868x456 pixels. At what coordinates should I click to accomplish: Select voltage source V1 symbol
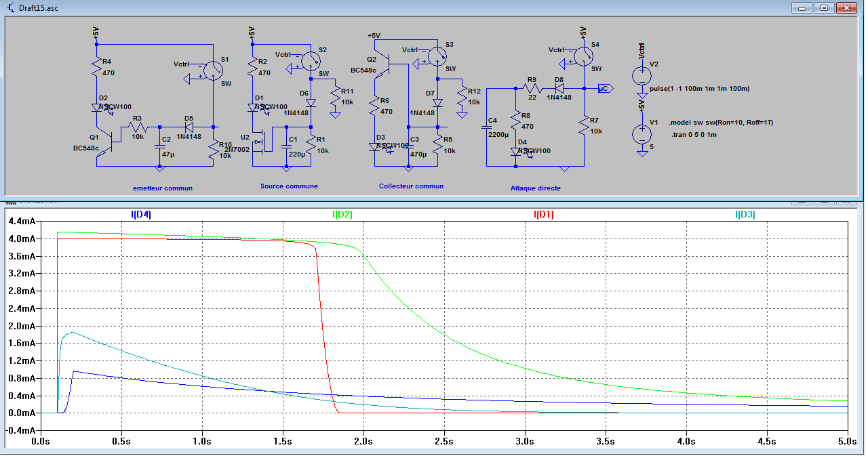tap(642, 133)
